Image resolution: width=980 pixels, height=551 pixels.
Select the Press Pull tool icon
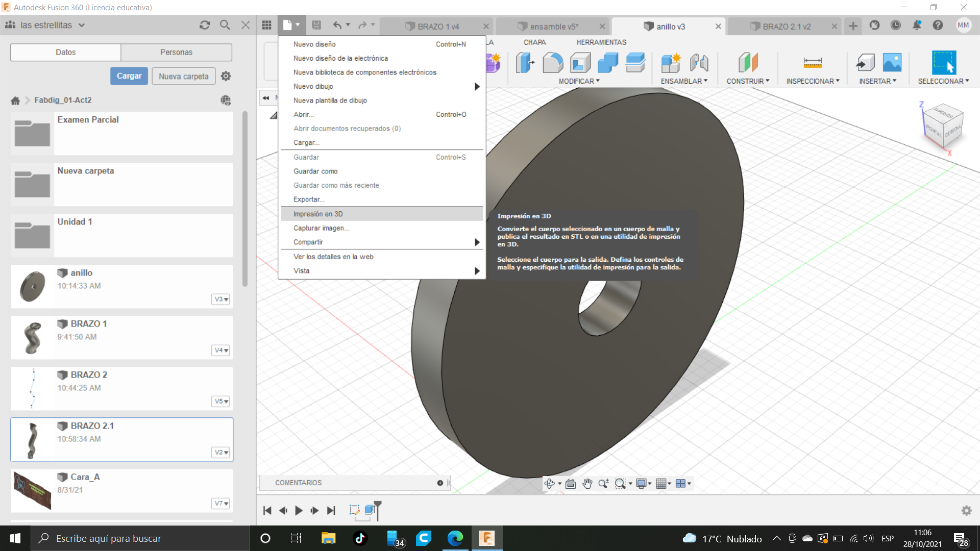[525, 63]
